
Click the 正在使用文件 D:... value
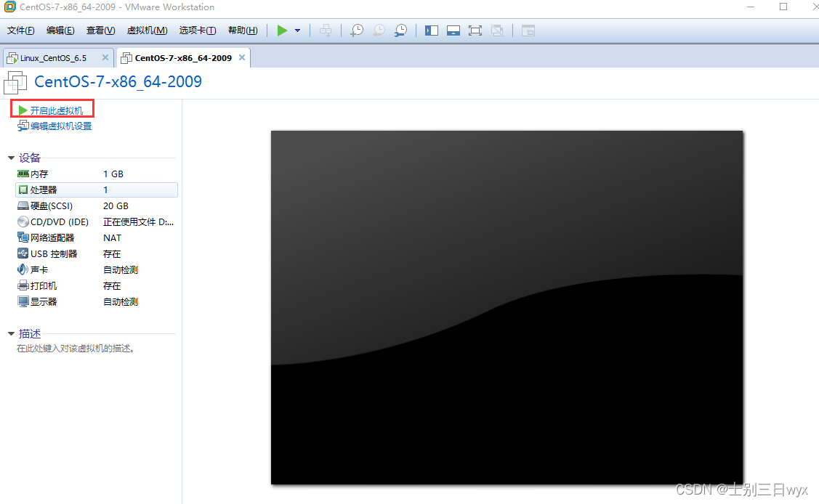(138, 221)
